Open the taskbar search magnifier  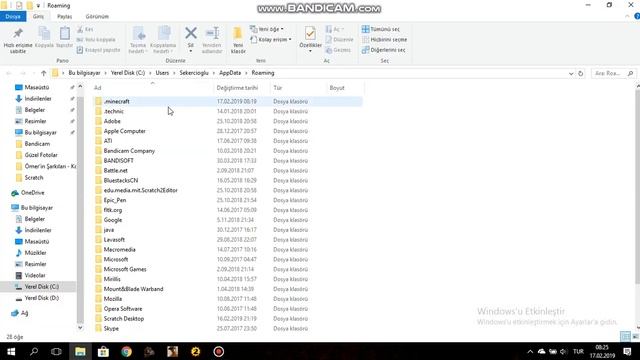(34, 351)
